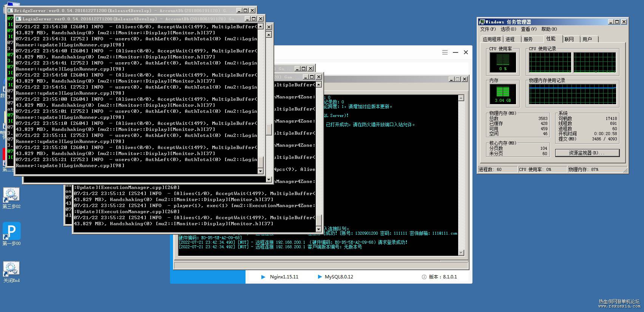This screenshot has height=312, width=644.
Task: Switch to the 应用程序 tab
Action: (492, 39)
